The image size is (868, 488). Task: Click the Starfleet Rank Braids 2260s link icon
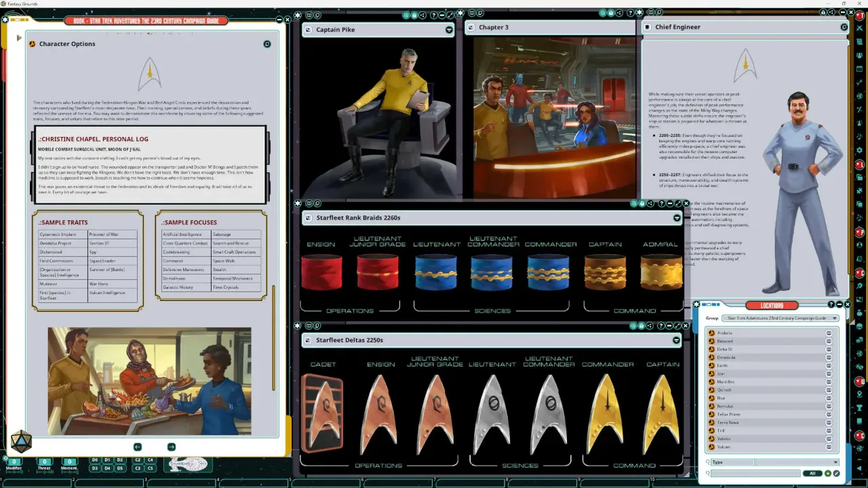(308, 218)
